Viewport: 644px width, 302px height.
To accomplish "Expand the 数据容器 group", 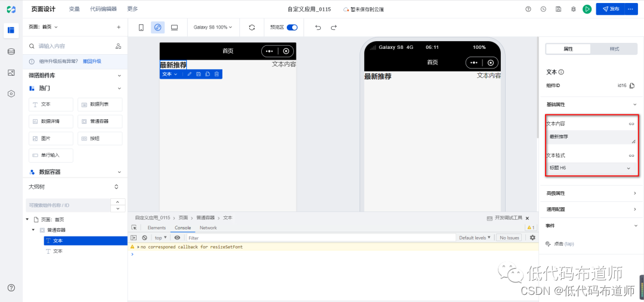I will [x=119, y=172].
